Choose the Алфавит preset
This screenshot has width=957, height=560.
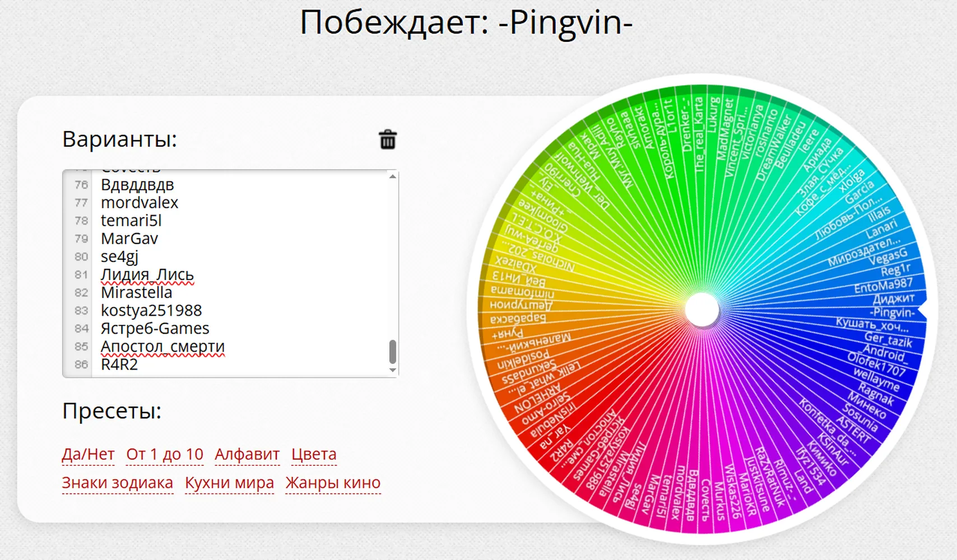click(x=247, y=454)
